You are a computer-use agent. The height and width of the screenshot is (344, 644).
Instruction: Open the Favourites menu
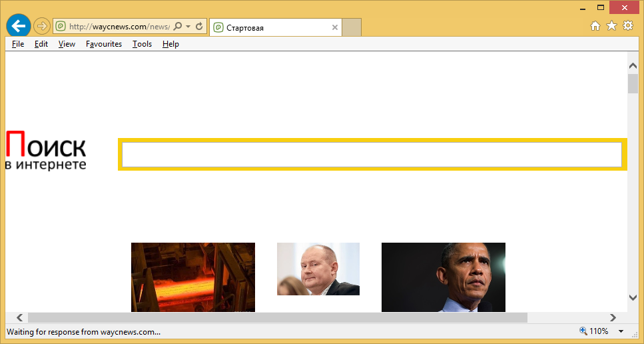pyautogui.click(x=104, y=44)
